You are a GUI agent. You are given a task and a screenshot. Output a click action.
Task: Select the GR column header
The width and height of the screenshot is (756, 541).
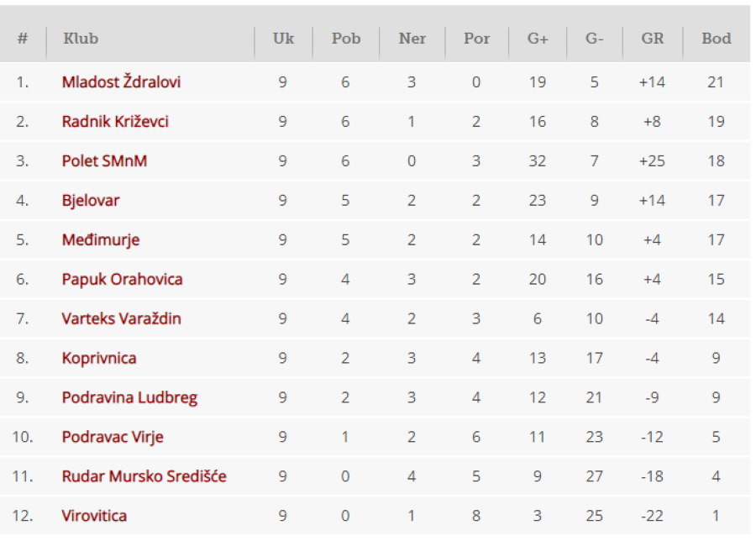pos(653,39)
